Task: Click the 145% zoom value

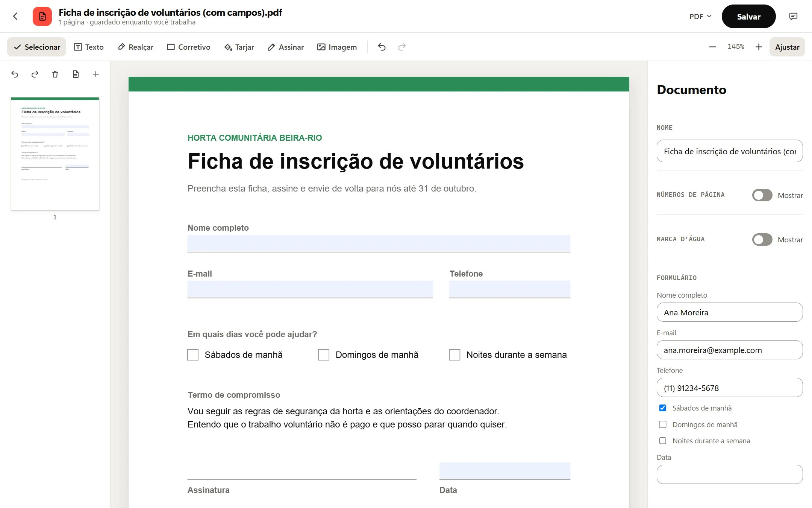Action: click(x=736, y=47)
